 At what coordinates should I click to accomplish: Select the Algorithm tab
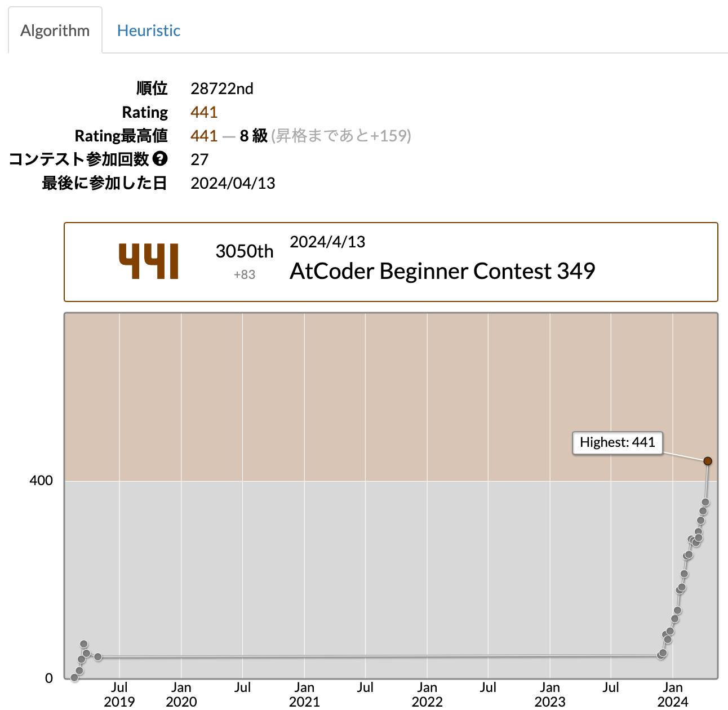[55, 30]
